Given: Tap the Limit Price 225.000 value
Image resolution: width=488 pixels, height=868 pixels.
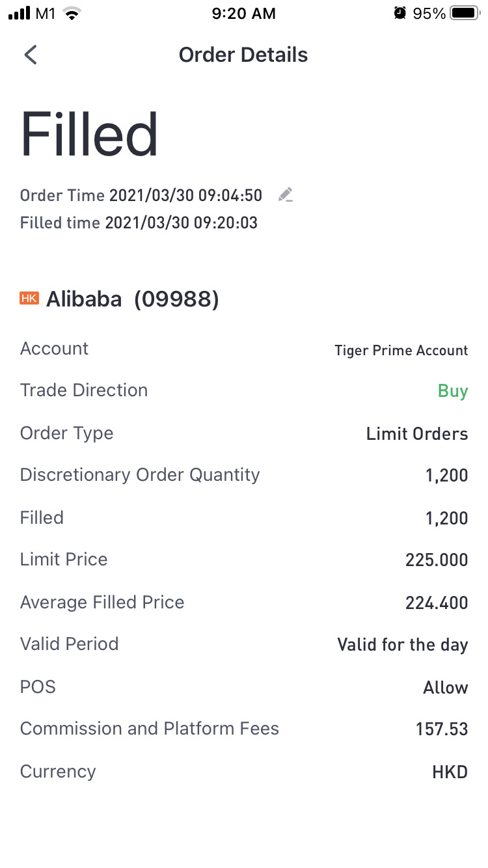Looking at the screenshot, I should click(436, 560).
